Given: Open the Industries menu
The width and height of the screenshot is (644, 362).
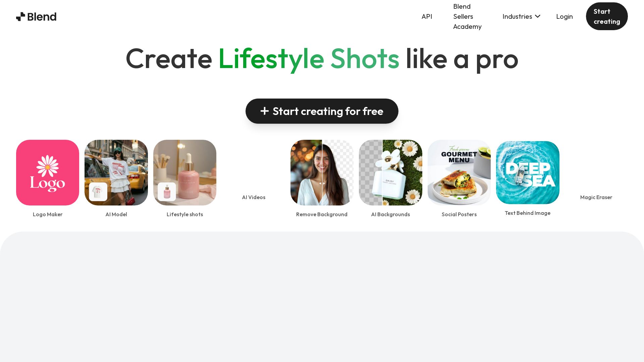Looking at the screenshot, I should [x=521, y=16].
